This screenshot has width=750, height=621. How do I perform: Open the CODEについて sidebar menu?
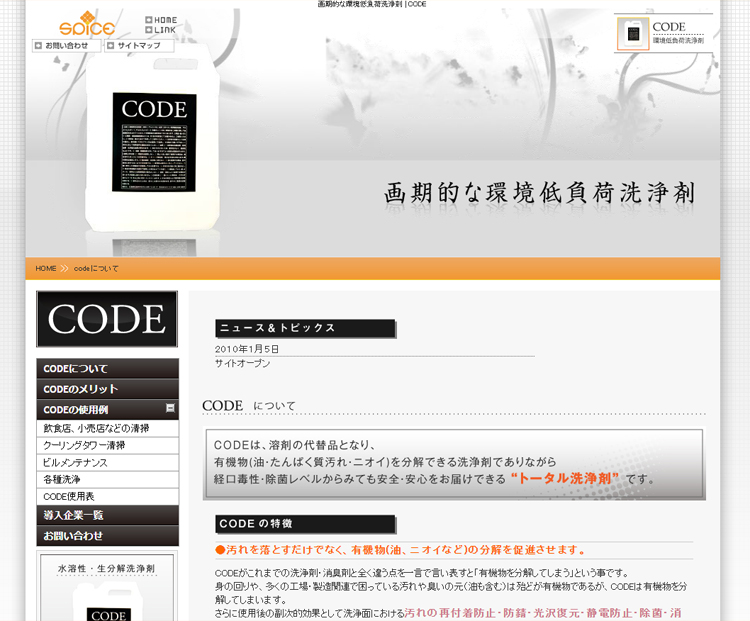pos(108,369)
